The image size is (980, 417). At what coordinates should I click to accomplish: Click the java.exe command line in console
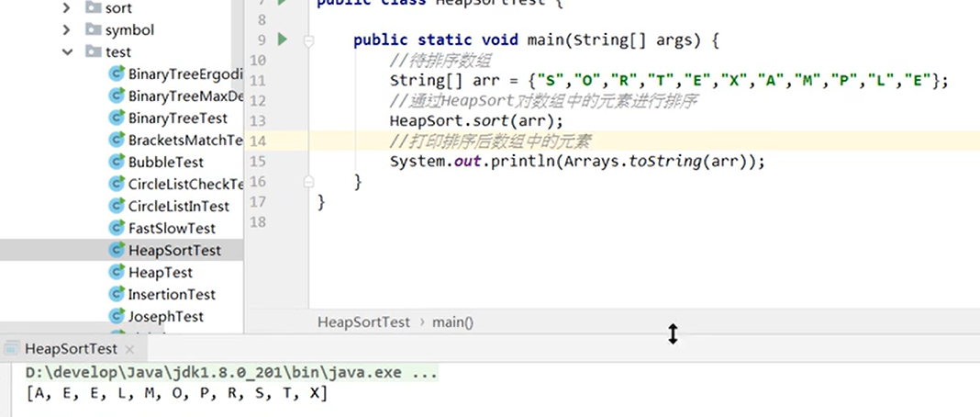[x=231, y=373]
